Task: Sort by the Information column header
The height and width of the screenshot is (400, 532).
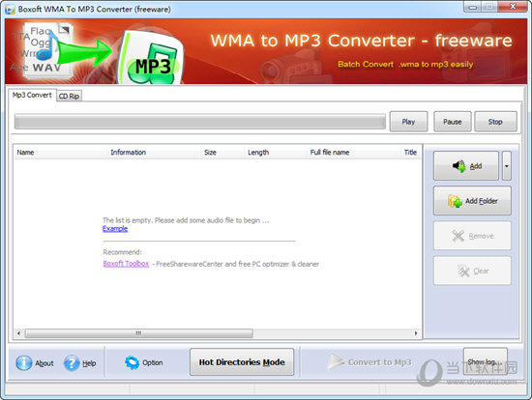Action: (154, 153)
